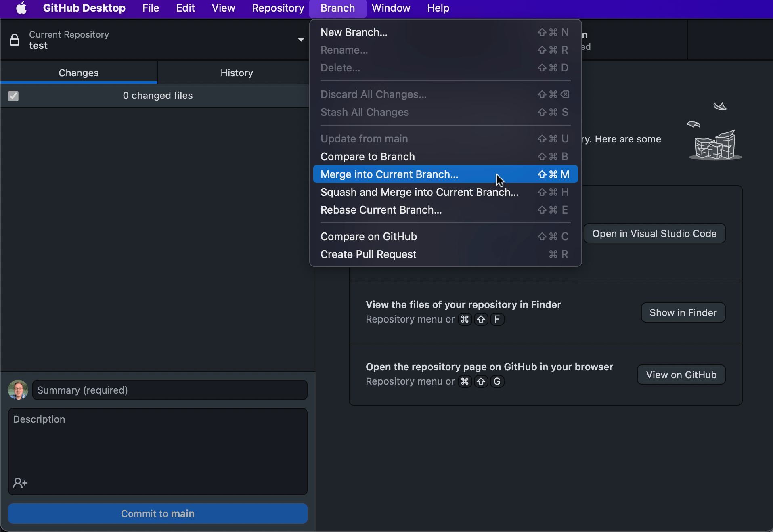
Task: Click the Show in Finder button
Action: click(x=683, y=312)
